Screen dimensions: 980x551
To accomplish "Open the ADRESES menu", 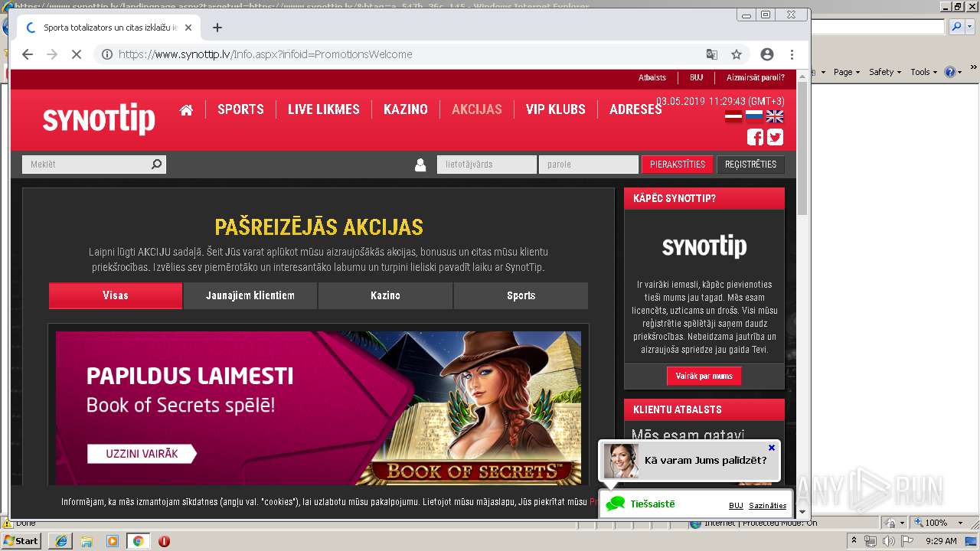I will 635,109.
